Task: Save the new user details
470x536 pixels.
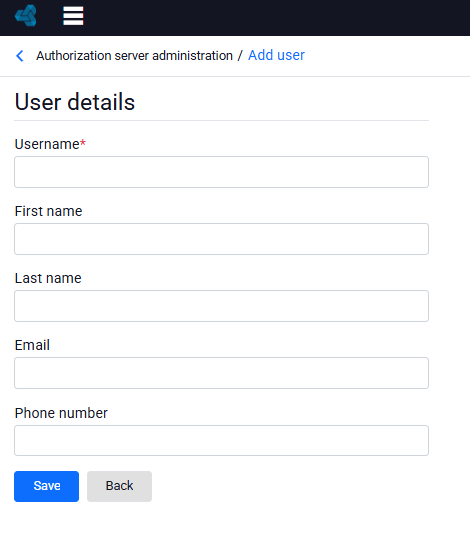Action: tap(46, 486)
